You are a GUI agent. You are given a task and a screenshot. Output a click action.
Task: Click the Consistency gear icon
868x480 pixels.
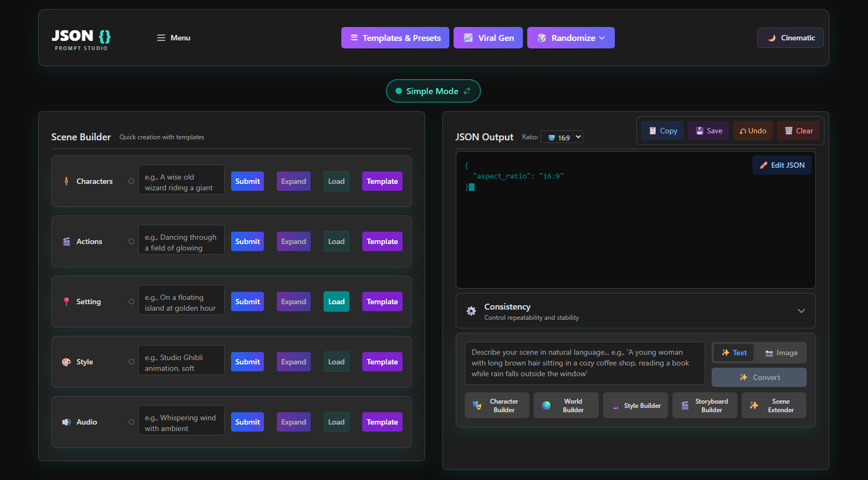(471, 311)
